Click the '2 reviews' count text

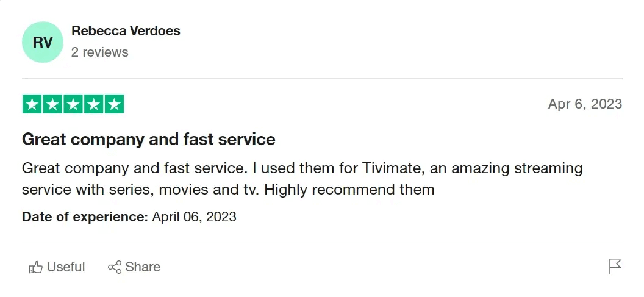tap(99, 52)
